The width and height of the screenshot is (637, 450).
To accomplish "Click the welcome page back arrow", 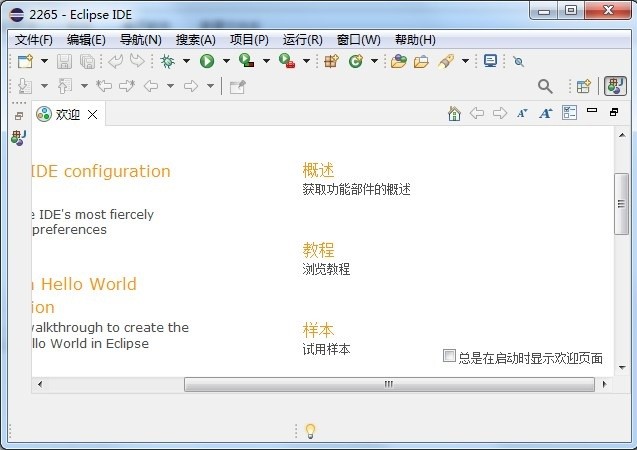I will tap(477, 113).
